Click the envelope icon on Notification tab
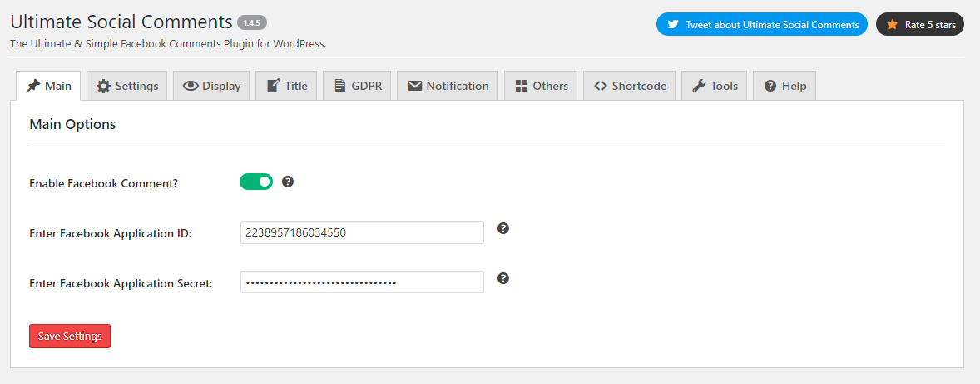 [x=414, y=86]
